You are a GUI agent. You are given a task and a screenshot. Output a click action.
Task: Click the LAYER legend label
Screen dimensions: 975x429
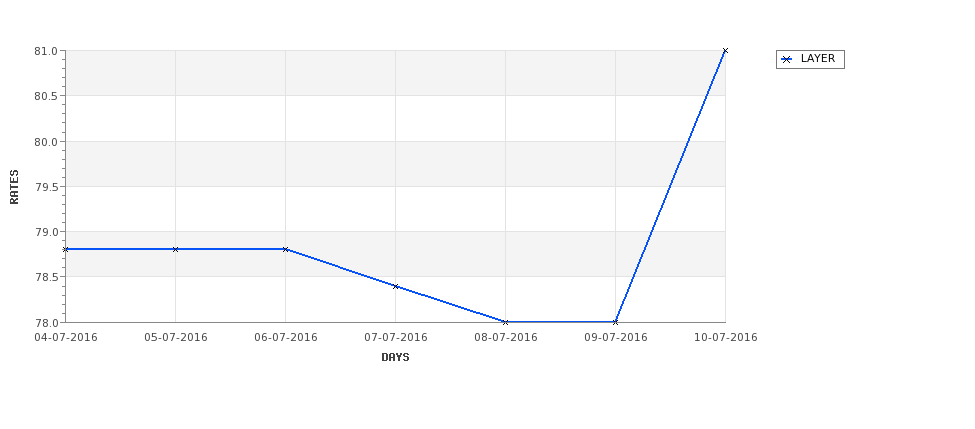[818, 58]
